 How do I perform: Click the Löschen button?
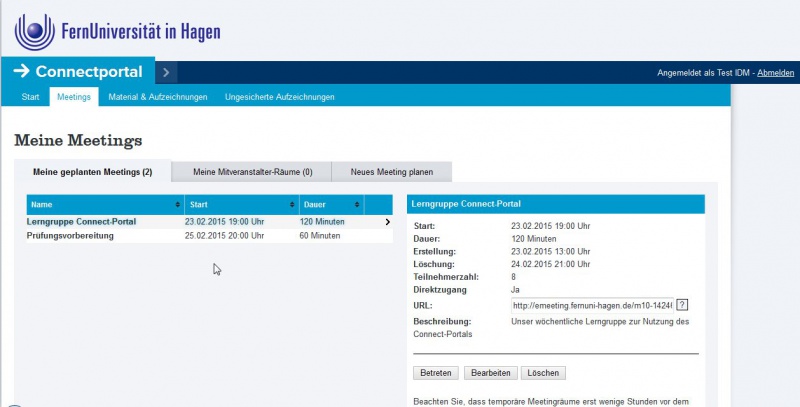[543, 373]
